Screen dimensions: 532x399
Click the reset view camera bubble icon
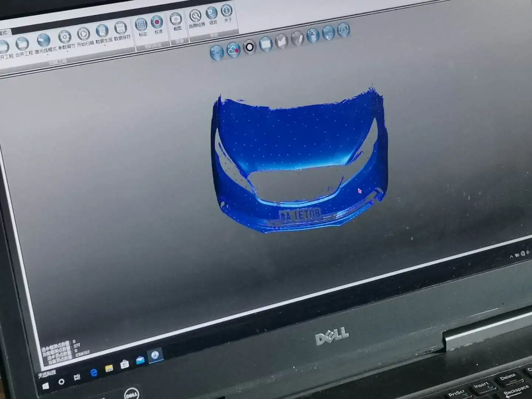[344, 30]
